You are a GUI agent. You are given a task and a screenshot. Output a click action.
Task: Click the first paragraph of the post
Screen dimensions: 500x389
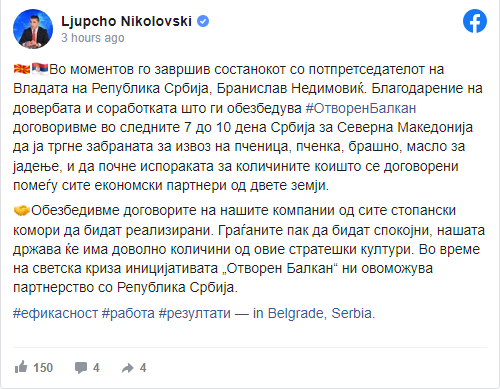[248, 127]
